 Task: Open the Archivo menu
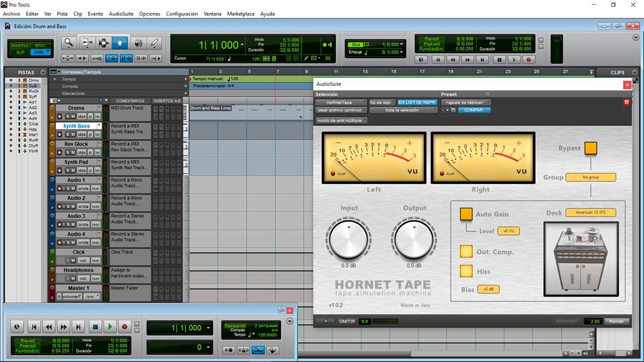[12, 13]
